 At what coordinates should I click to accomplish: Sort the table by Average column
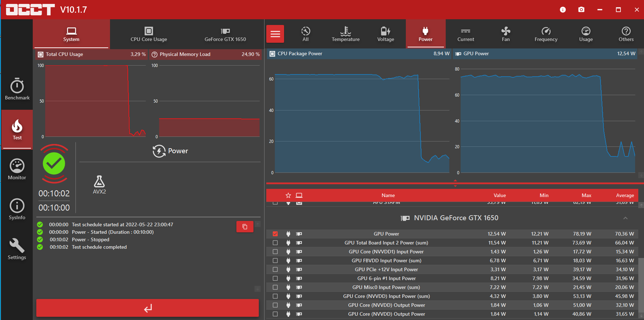tap(625, 195)
